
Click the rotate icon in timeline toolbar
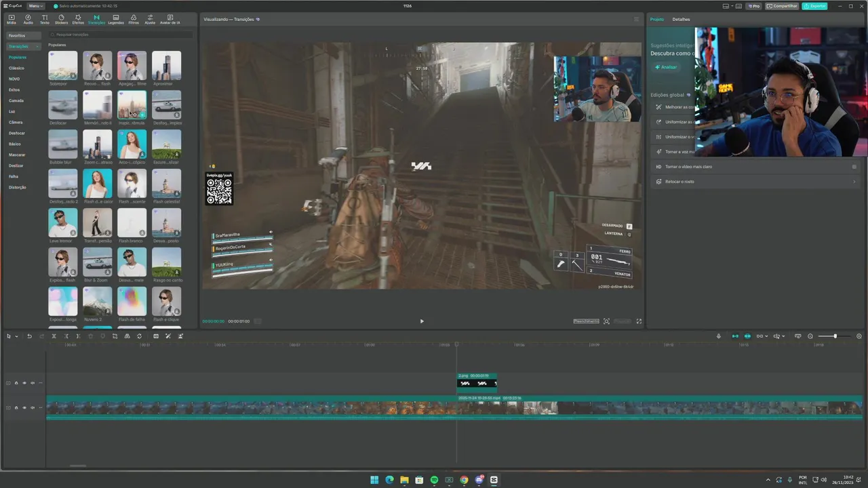(139, 336)
